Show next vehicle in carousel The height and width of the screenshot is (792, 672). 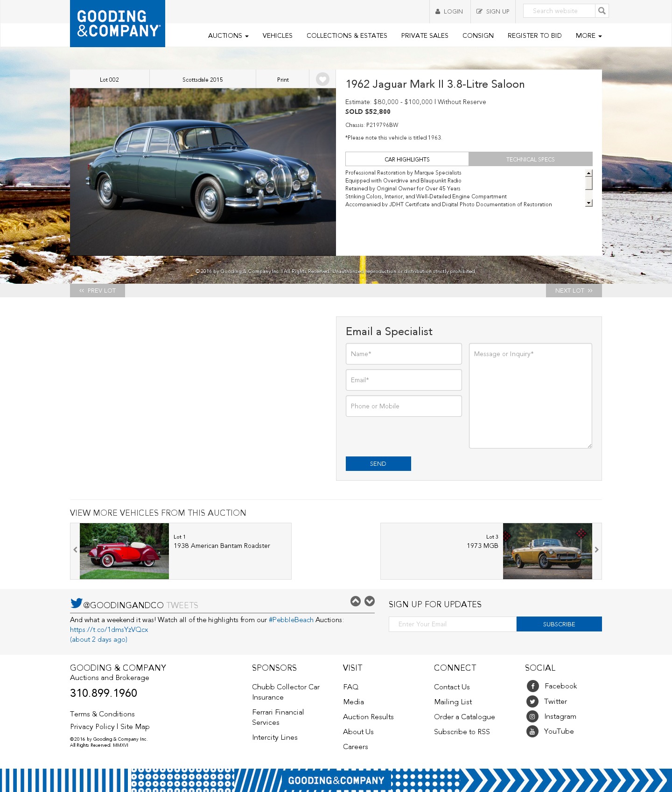(596, 550)
